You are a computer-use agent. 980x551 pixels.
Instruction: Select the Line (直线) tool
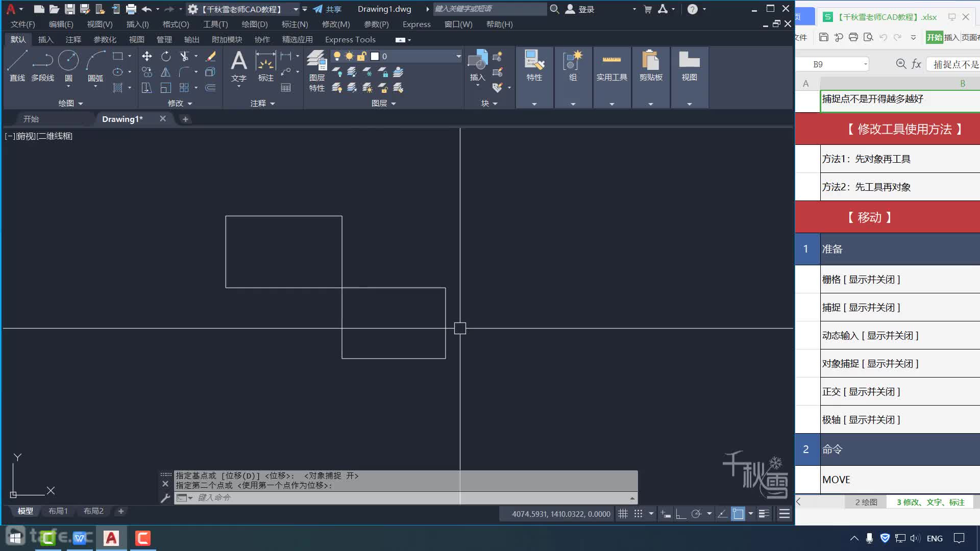[x=17, y=65]
